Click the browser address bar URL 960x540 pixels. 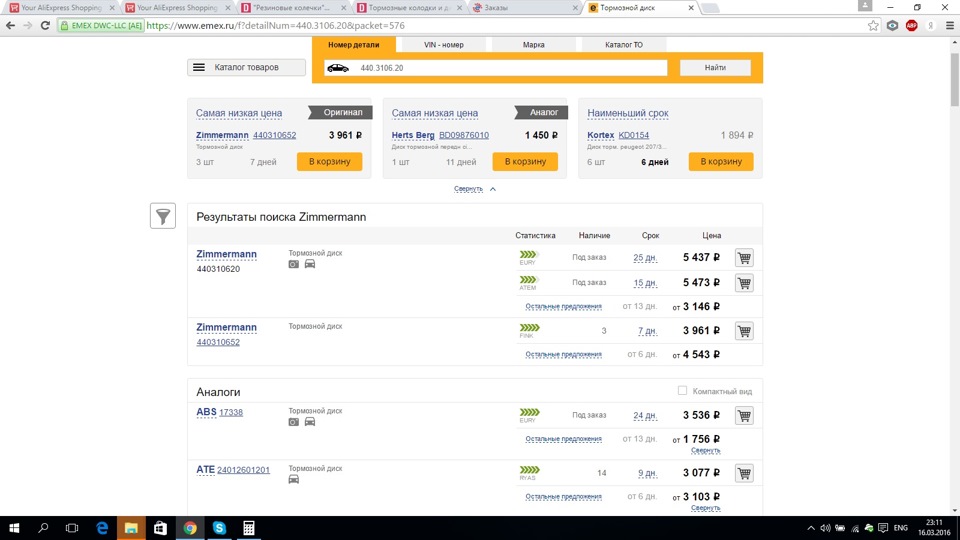tap(276, 26)
